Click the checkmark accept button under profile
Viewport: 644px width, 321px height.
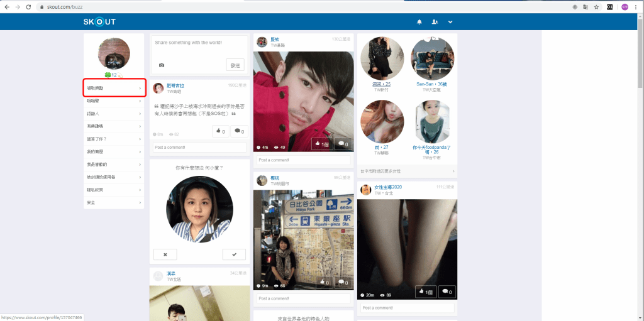234,254
